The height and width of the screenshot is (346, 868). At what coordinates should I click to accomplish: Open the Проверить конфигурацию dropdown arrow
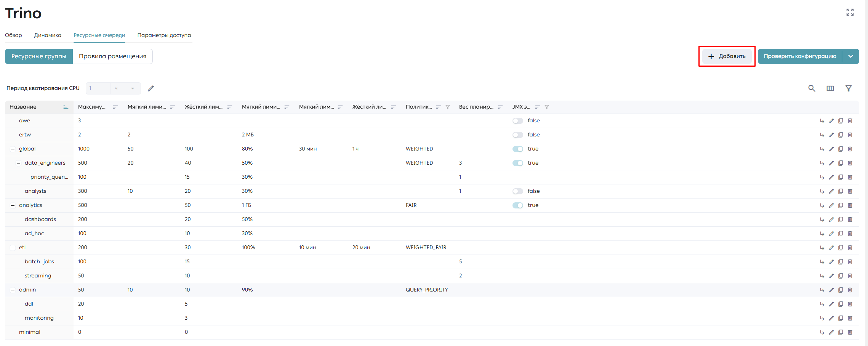[x=850, y=56]
